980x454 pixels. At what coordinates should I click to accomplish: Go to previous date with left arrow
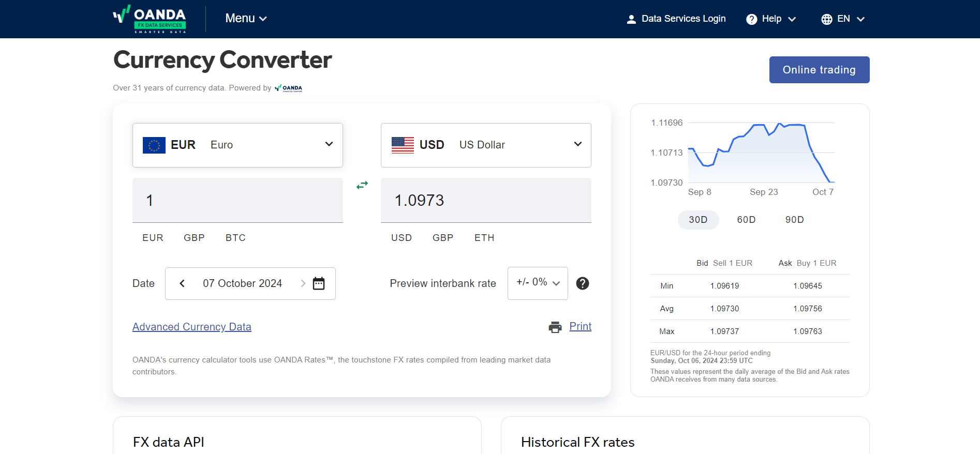(x=182, y=283)
